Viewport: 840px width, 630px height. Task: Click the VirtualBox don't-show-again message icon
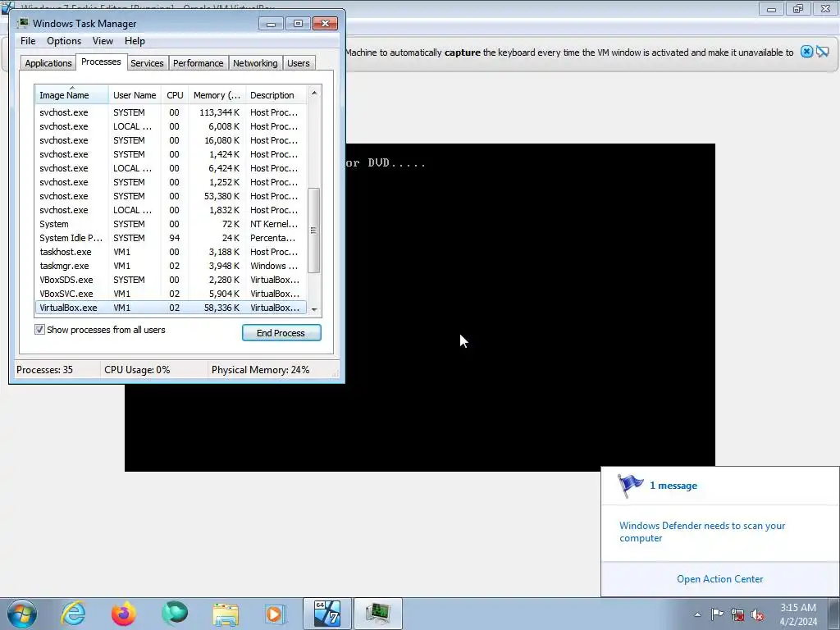(822, 52)
